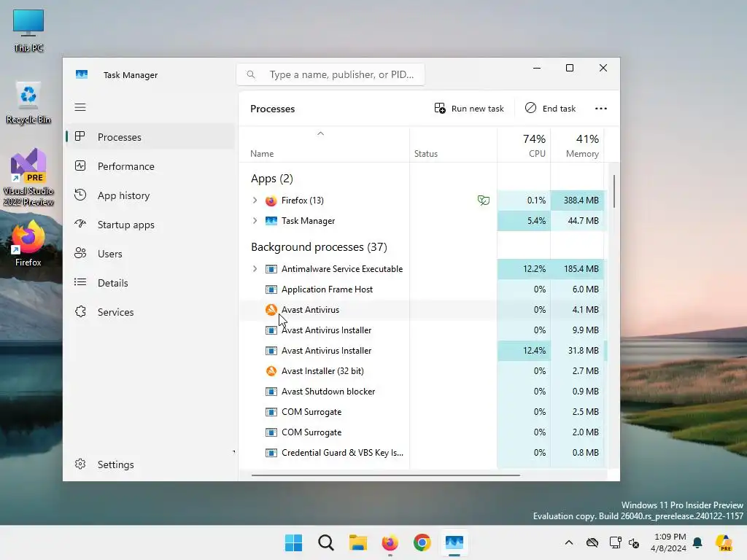Click the 388.4 MB memory cell for Firefox
This screenshot has width=747, height=560.
coord(578,201)
